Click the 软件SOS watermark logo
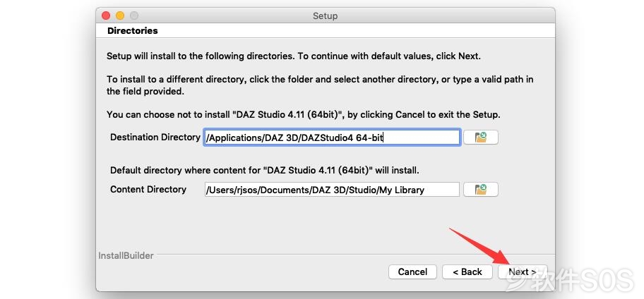 [x=570, y=280]
